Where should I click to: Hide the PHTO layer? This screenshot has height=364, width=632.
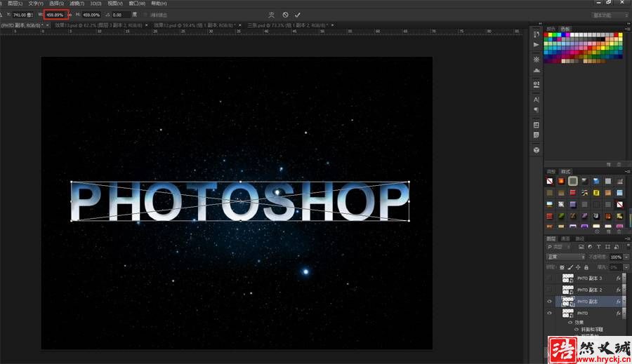tap(549, 314)
